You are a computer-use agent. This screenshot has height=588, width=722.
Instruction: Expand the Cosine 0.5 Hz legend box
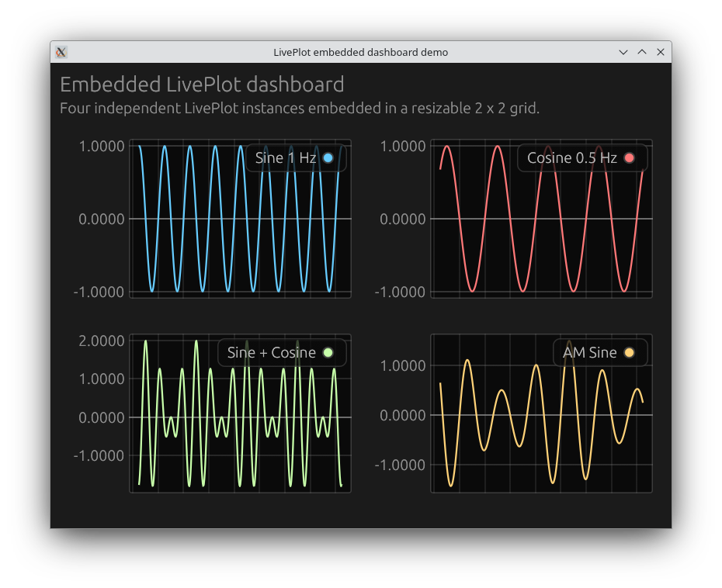pos(582,157)
